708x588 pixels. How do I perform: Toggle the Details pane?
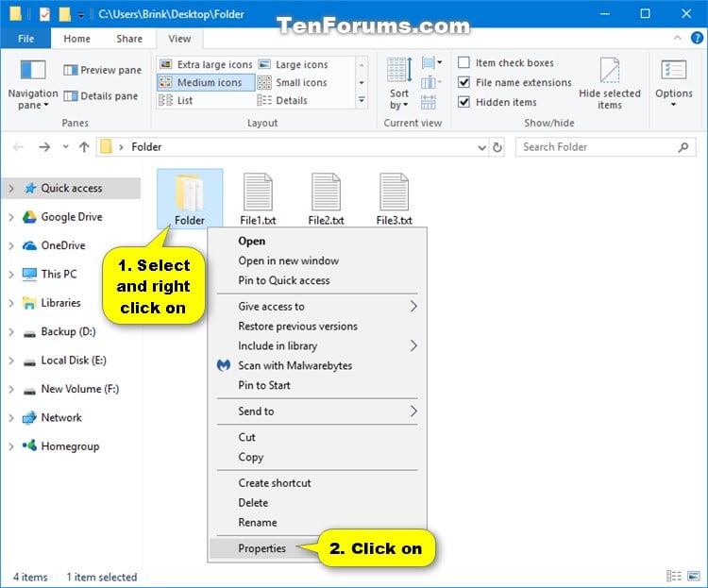(x=101, y=95)
